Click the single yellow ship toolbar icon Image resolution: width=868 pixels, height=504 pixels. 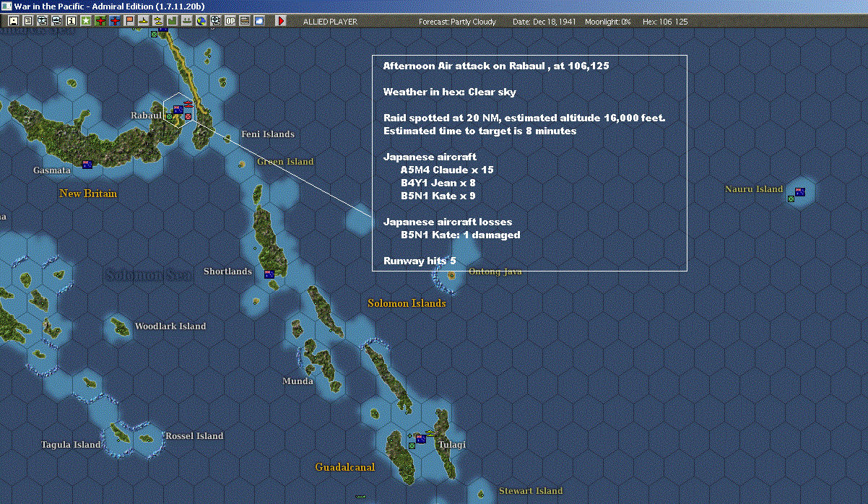[x=144, y=22]
